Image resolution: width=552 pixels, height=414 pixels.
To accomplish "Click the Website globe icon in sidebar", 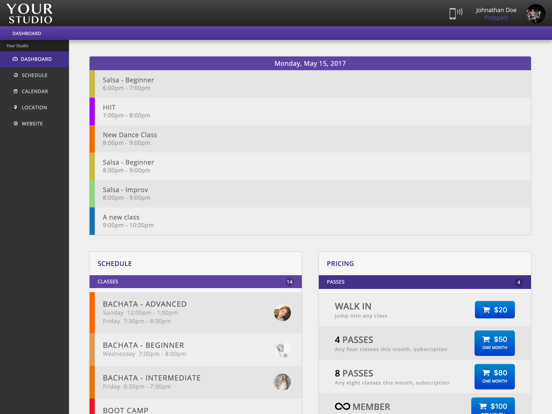I will pyautogui.click(x=15, y=124).
